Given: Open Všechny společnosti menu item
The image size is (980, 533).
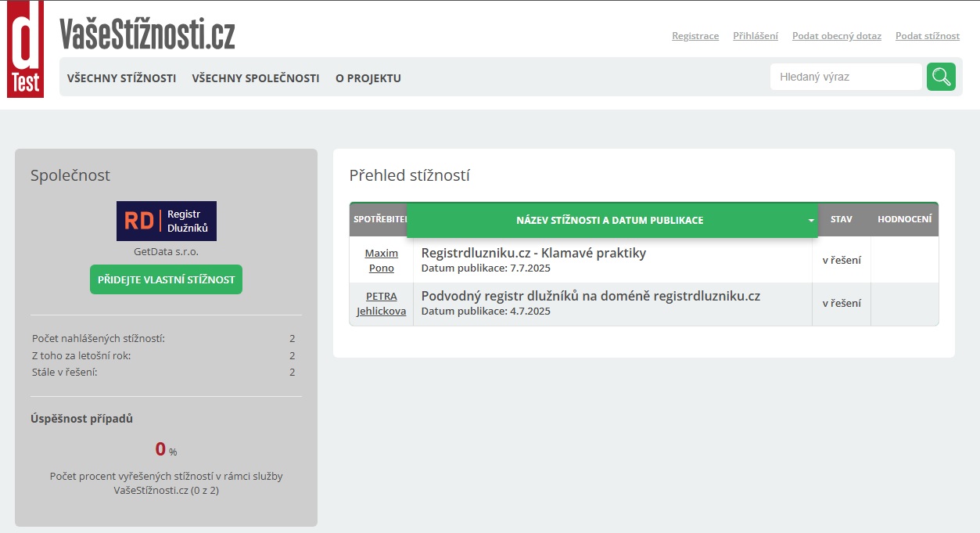Looking at the screenshot, I should tap(256, 78).
